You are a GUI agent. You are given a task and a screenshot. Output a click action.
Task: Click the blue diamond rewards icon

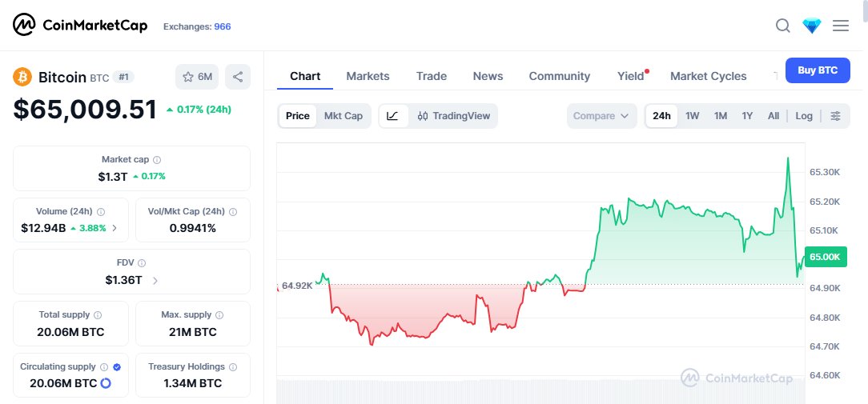811,26
